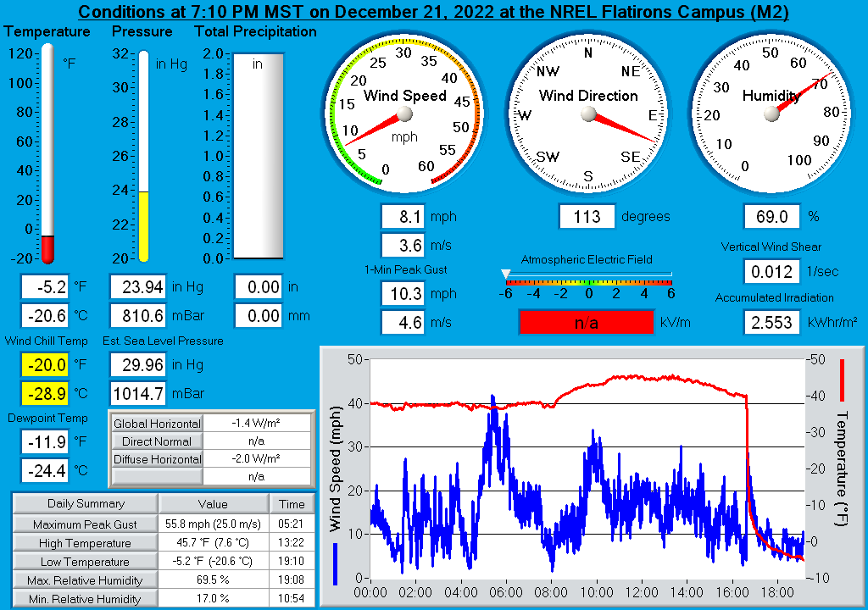Click the Temperature thermometer bar
868x610 pixels.
47,154
